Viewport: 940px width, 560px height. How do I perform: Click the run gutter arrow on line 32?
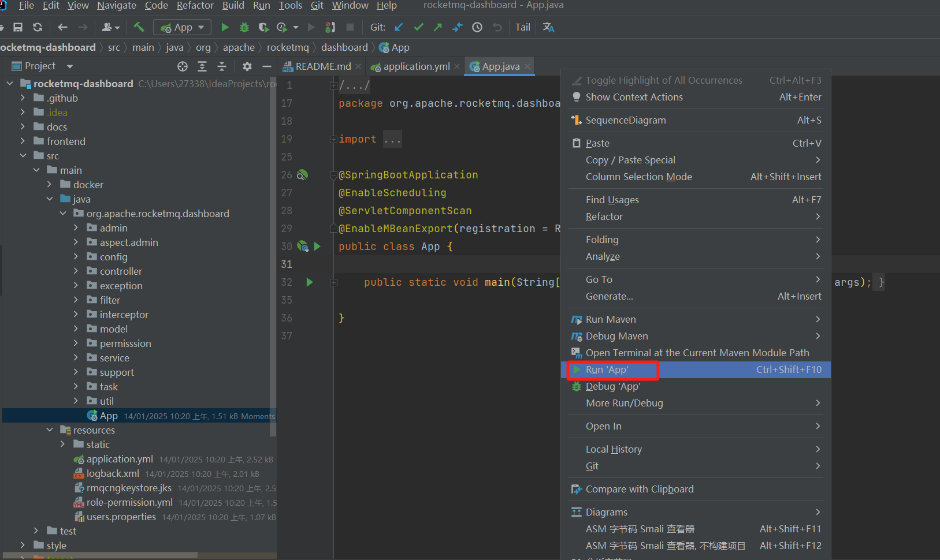(x=310, y=282)
